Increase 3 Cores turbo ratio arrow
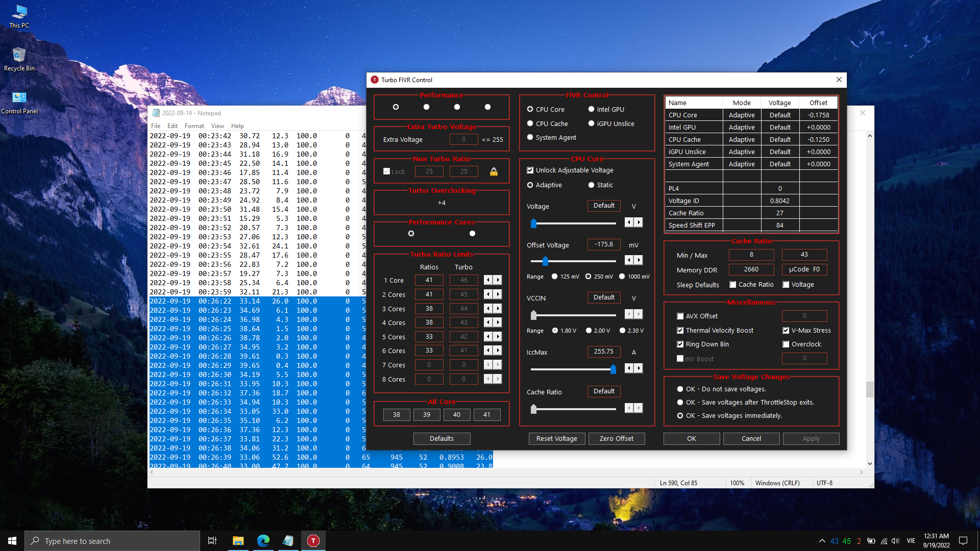This screenshot has height=551, width=980. click(x=498, y=309)
